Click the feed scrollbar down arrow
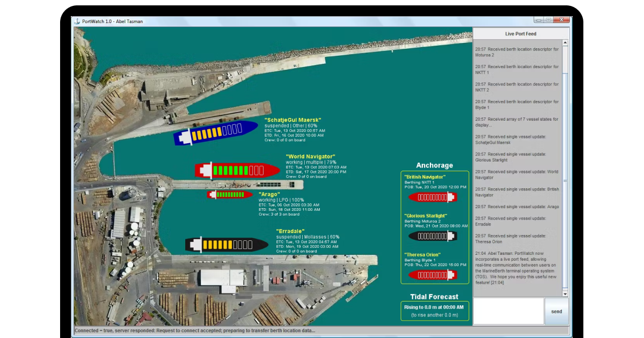644x338 pixels. (565, 294)
